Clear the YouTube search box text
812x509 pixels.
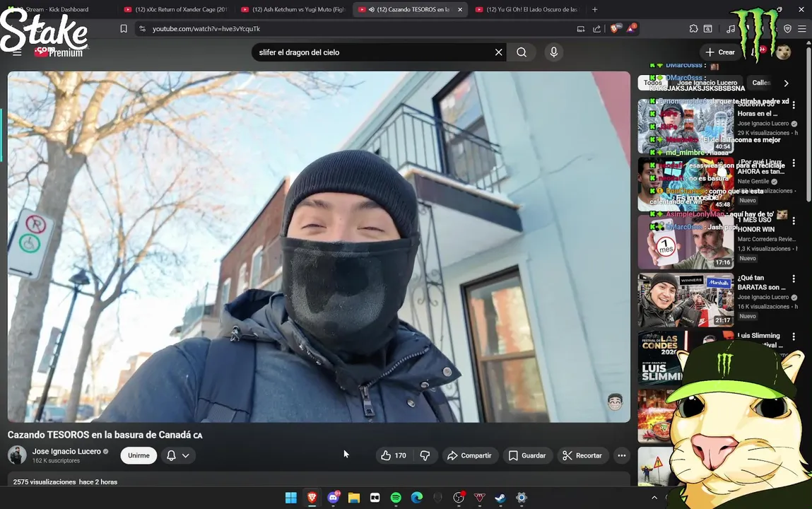[498, 52]
